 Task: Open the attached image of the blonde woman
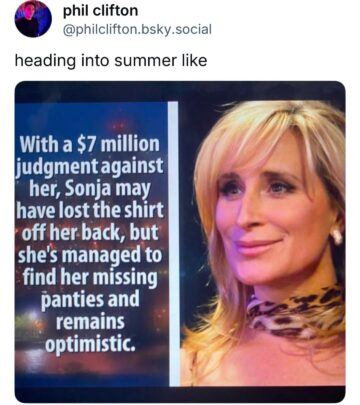tap(180, 242)
